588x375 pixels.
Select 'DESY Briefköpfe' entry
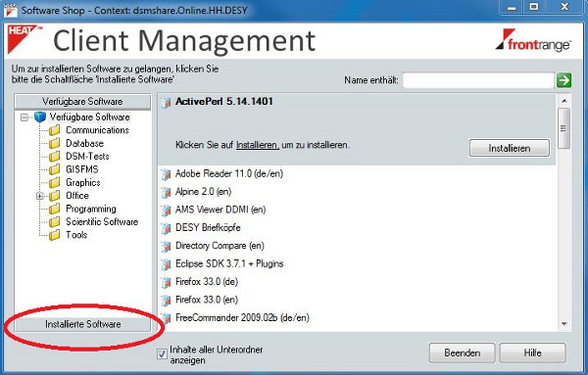tap(208, 228)
